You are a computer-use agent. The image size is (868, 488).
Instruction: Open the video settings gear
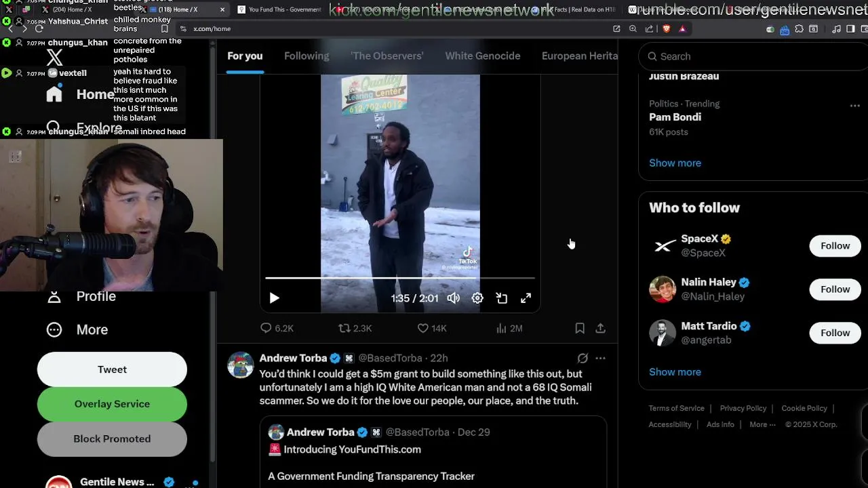click(x=477, y=298)
